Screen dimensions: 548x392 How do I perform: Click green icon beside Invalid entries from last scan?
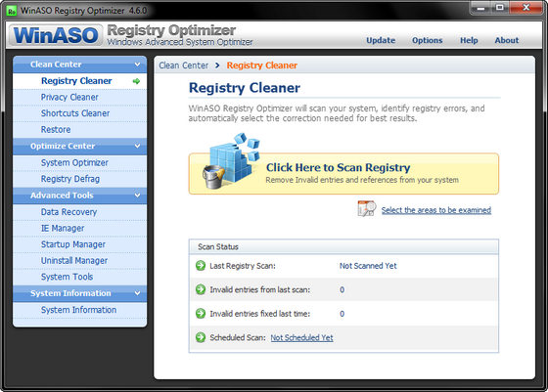pos(201,289)
